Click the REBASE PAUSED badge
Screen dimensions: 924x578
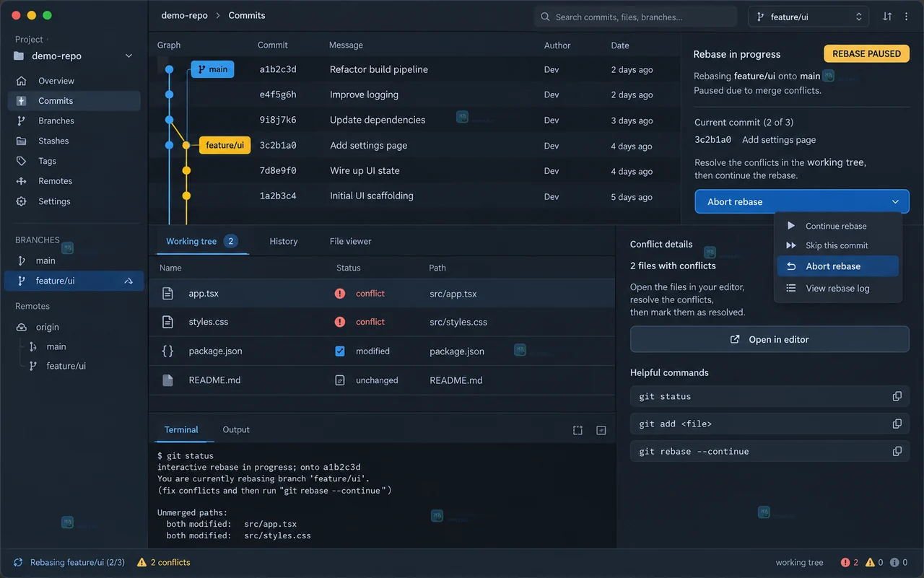coord(866,53)
